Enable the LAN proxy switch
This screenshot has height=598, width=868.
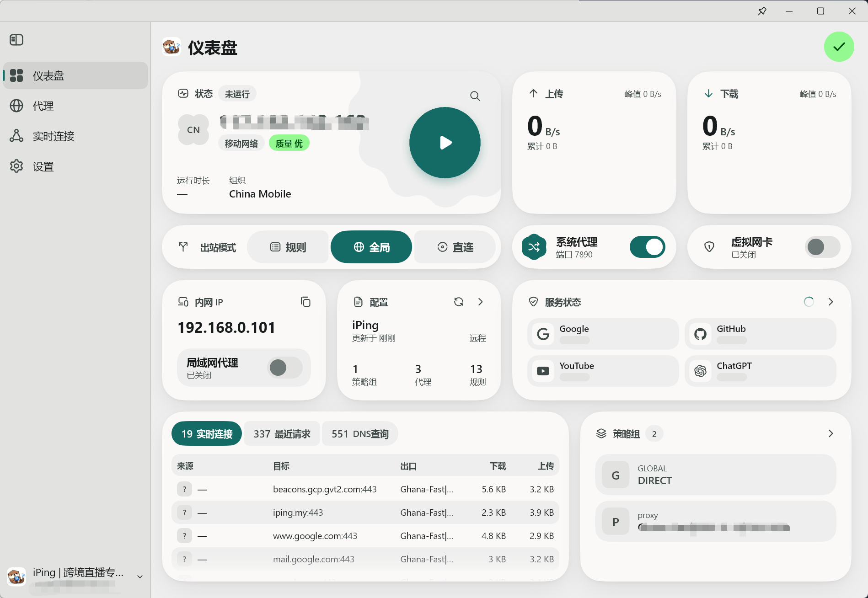tap(284, 368)
